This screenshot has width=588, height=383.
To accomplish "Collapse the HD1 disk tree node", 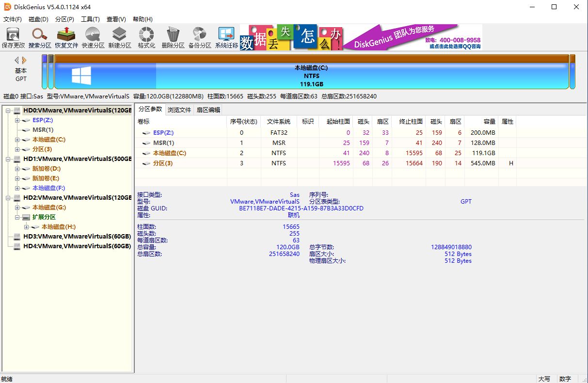I will 8,159.
